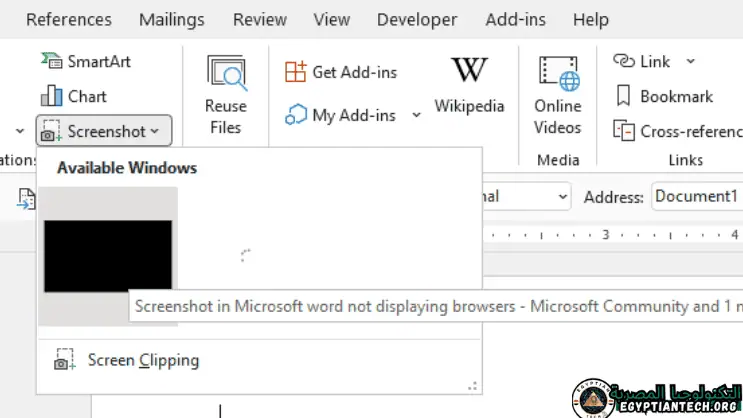743x418 pixels.
Task: Open the Link dropdown arrow
Action: tap(690, 62)
